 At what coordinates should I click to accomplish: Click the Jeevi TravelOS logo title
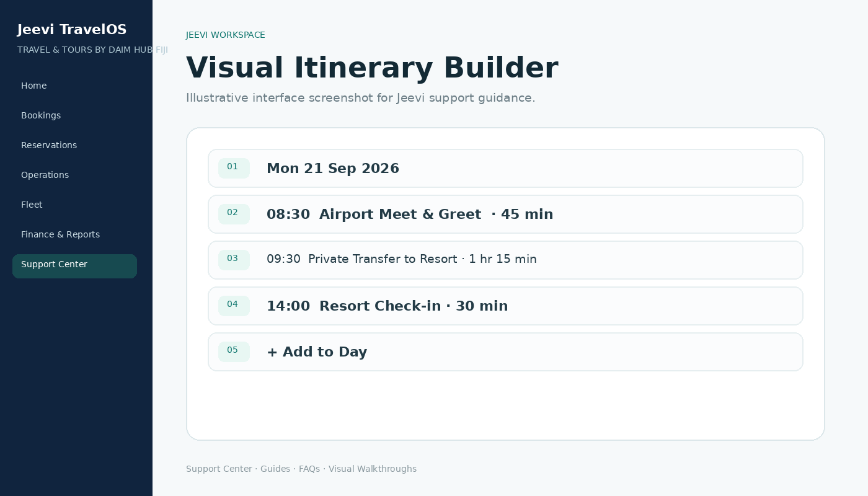[72, 30]
